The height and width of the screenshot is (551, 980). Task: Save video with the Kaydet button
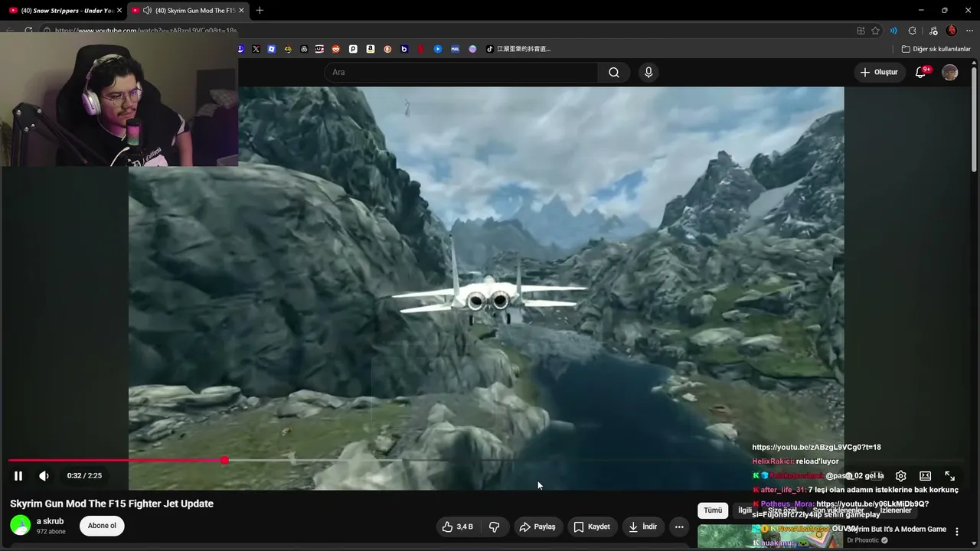592,527
